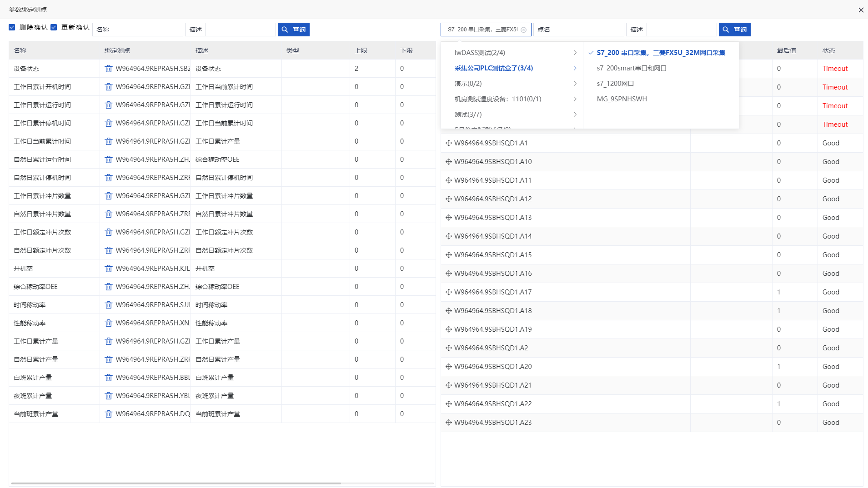Select 工作日累计产量 name cell

54,341
